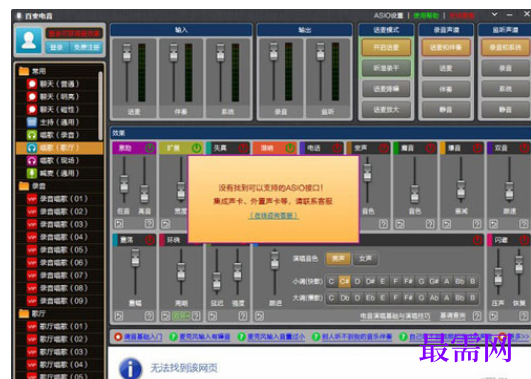The width and height of the screenshot is (531, 379).
Task: Open help for the auto-tune key panel
Action: tap(477, 316)
